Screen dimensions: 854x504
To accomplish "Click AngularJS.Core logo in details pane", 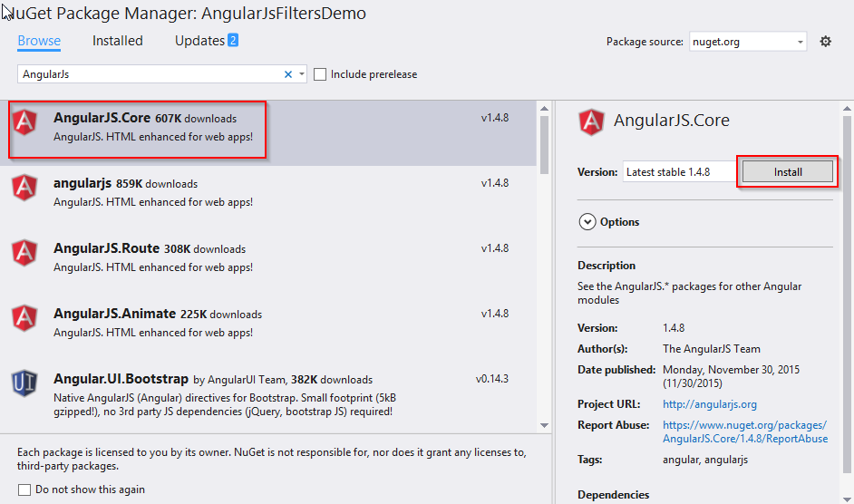I will [x=591, y=122].
